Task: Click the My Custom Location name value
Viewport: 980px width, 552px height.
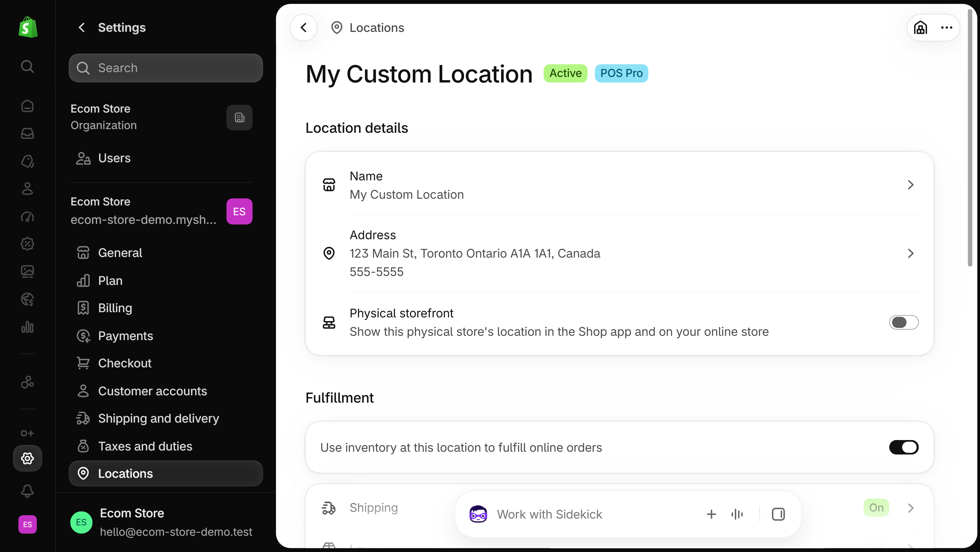Action: tap(407, 194)
